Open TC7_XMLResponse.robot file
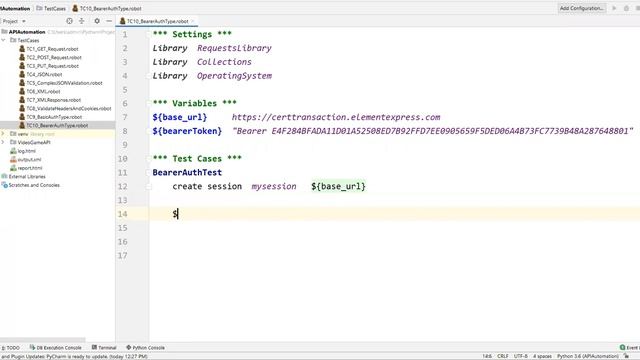640x360 pixels. (x=53, y=100)
